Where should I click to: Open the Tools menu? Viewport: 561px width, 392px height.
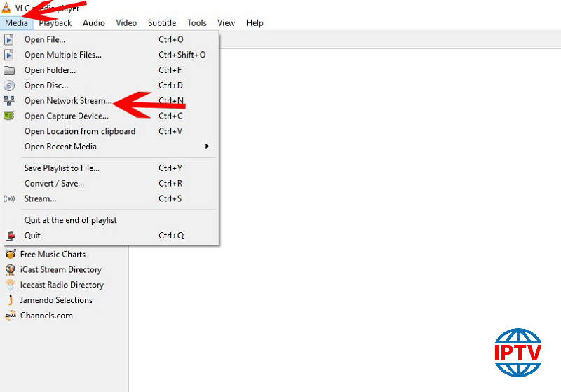197,22
